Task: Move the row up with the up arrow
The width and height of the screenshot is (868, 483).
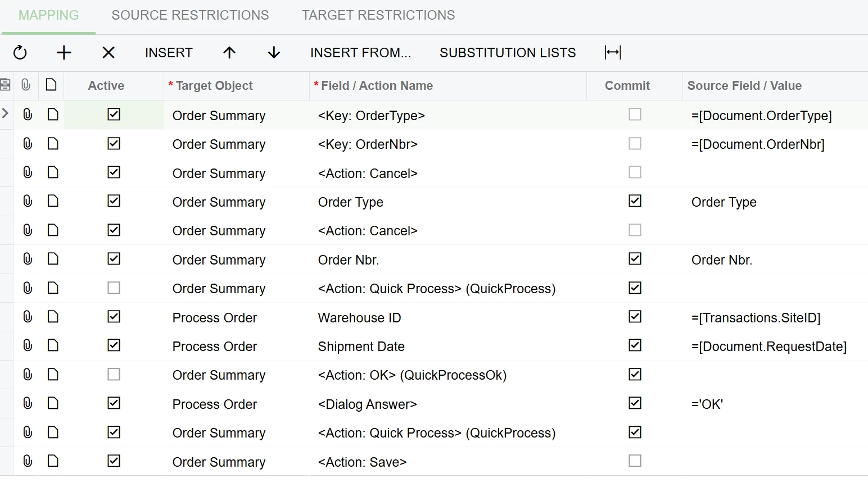Action: (x=229, y=53)
